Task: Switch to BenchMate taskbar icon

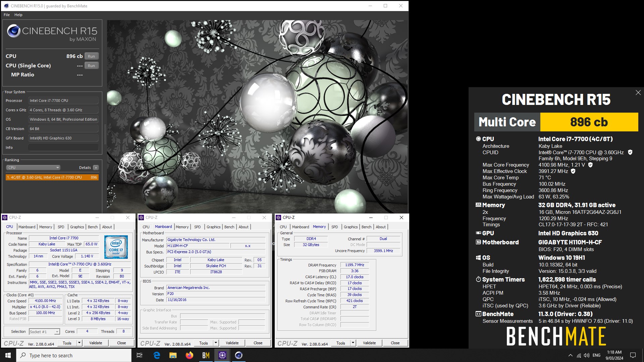Action: 206,355
